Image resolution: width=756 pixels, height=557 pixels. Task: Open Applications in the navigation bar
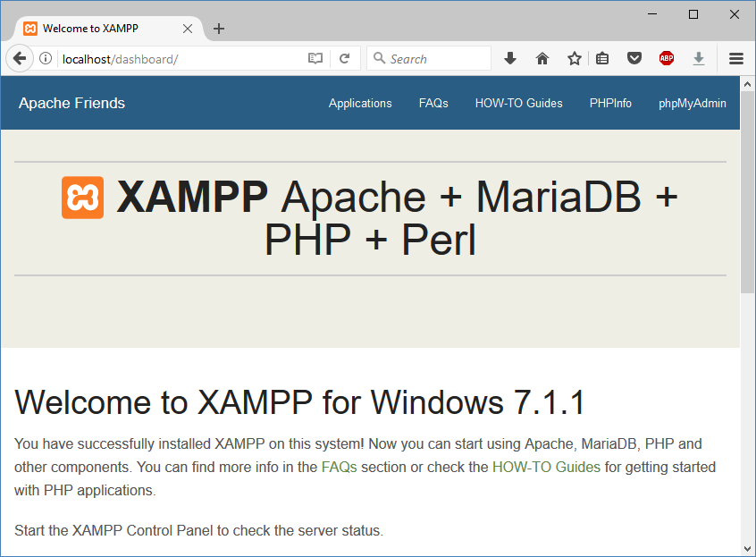[360, 103]
